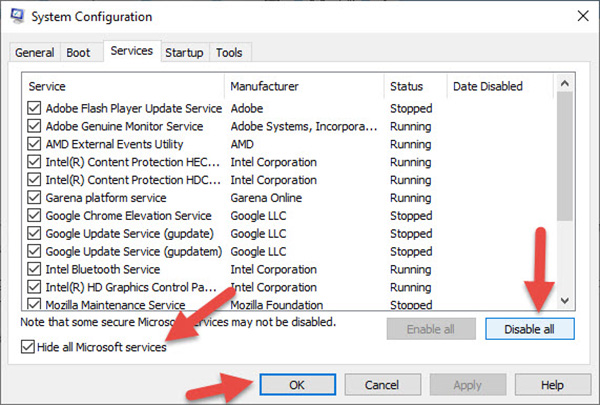This screenshot has height=405, width=600.
Task: Uncheck Adobe Flash Player Update Service
Action: [35, 108]
